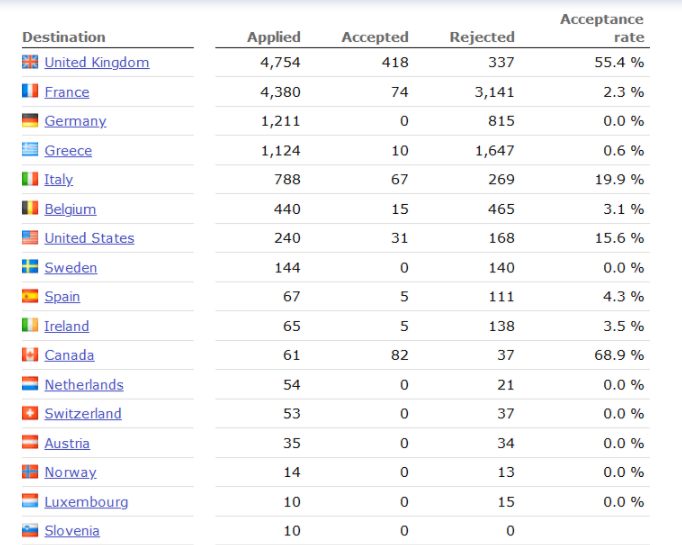Image resolution: width=682 pixels, height=545 pixels.
Task: Click the Destination column header
Action: tap(64, 37)
